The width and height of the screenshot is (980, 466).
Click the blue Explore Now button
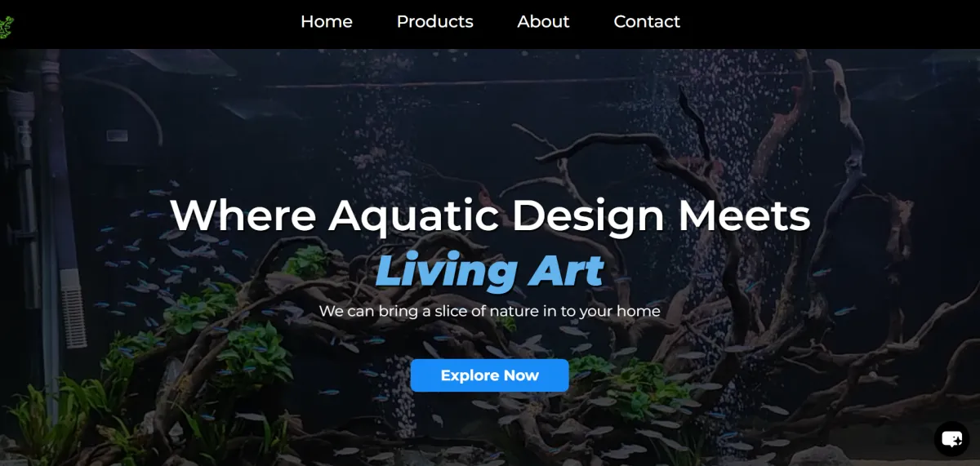(489, 375)
